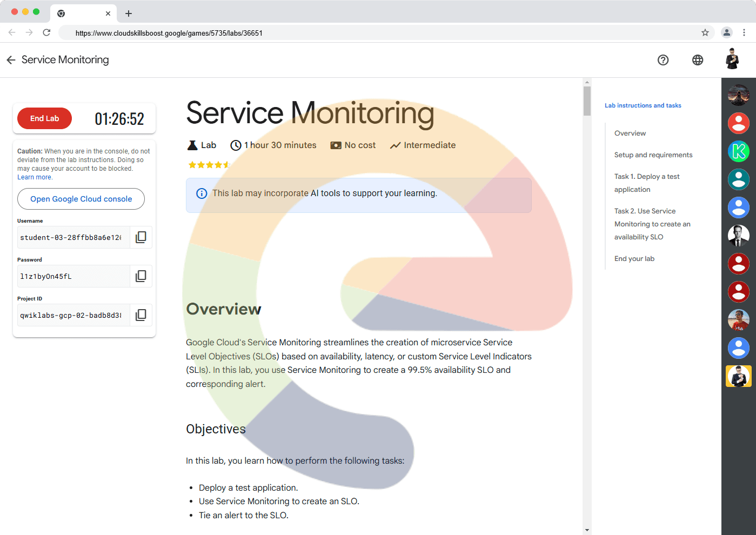
Task: Click the scrollbar down arrow
Action: tap(587, 530)
